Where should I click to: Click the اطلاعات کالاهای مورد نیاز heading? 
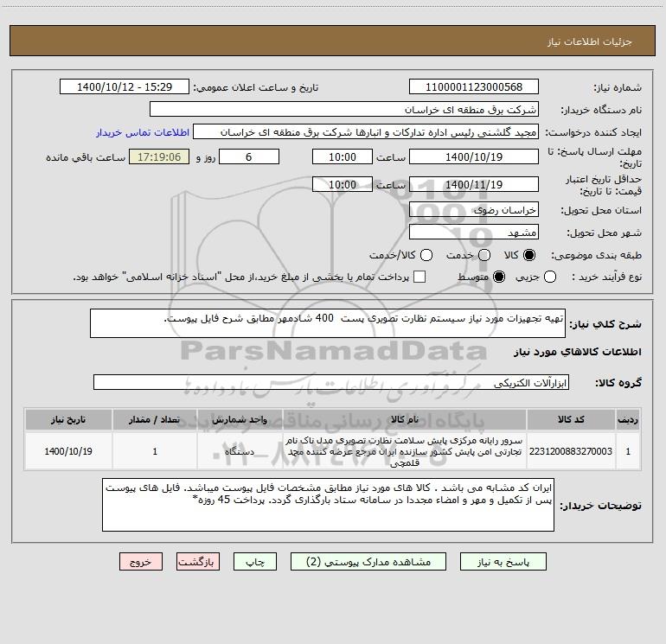577,352
